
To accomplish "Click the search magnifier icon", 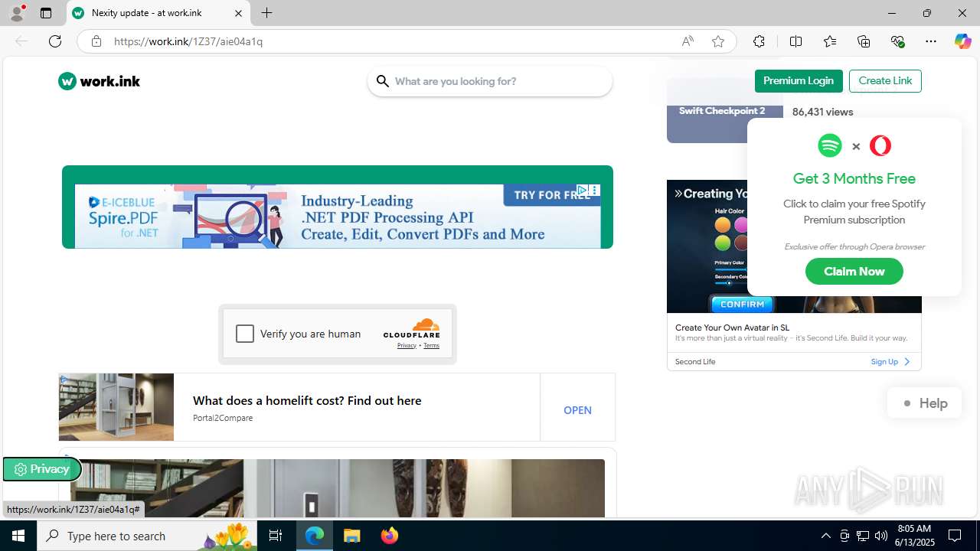I will tap(382, 81).
